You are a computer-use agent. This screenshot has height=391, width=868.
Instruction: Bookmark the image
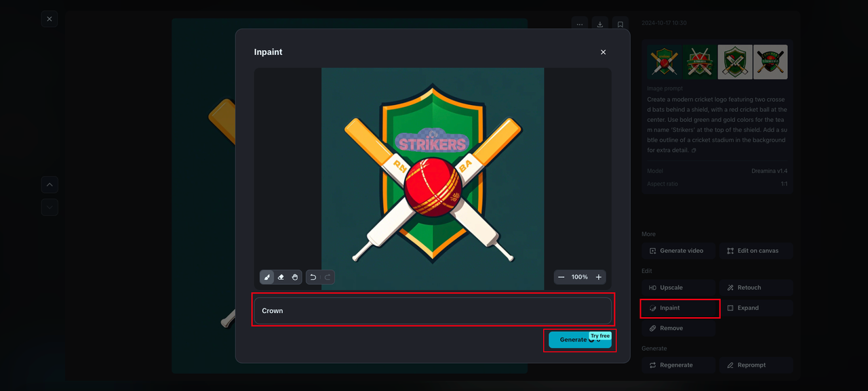click(620, 24)
